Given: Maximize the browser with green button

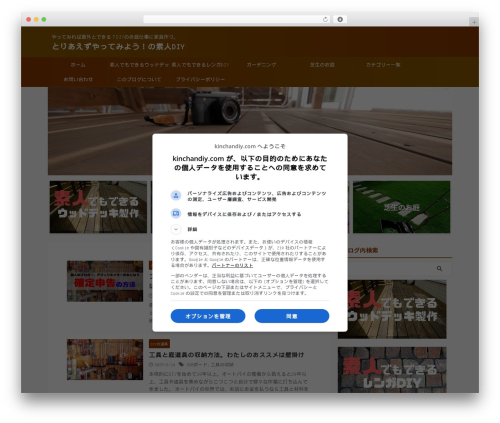Looking at the screenshot, I should coord(44,19).
